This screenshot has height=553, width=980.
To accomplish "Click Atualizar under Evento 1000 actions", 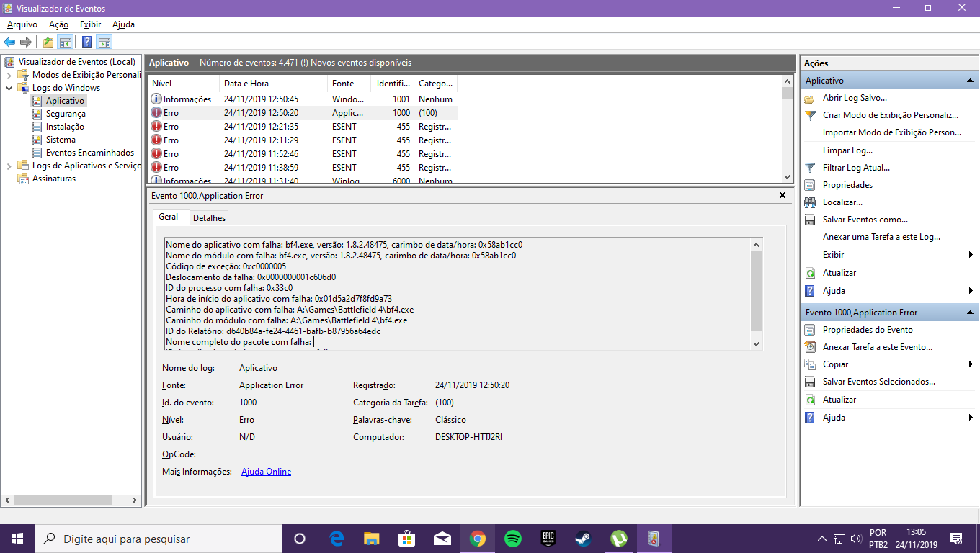I will tap(839, 400).
